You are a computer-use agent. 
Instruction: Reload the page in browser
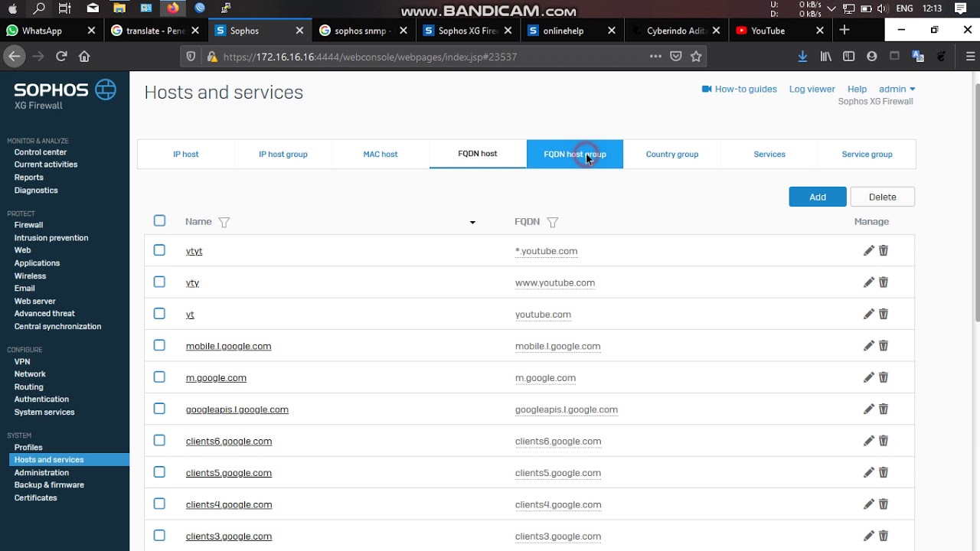click(x=61, y=56)
